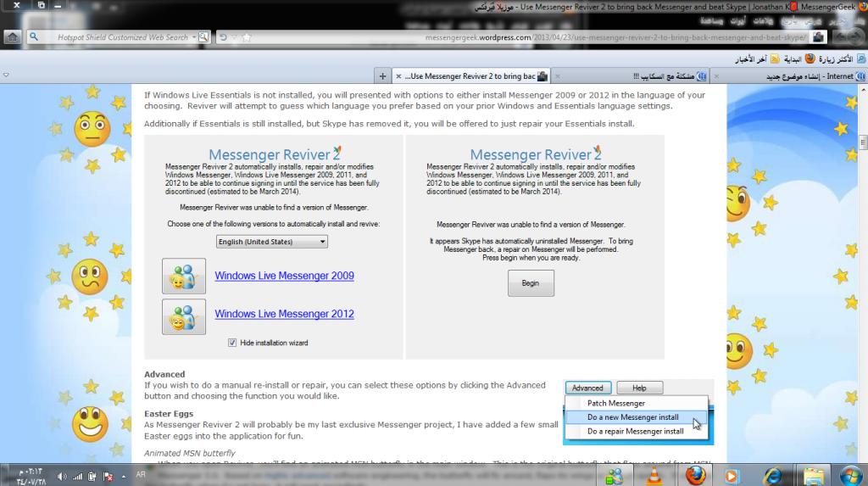
Task: Open VLC media player from taskbar
Action: 654,474
